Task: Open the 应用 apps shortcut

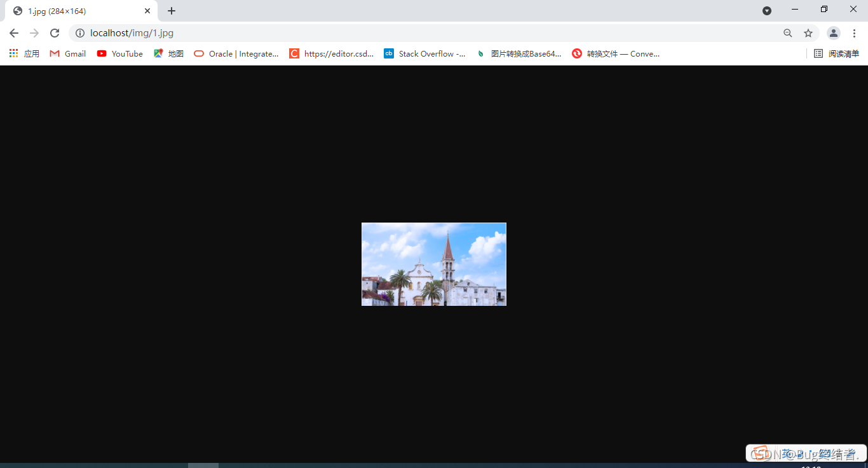Action: 24,54
